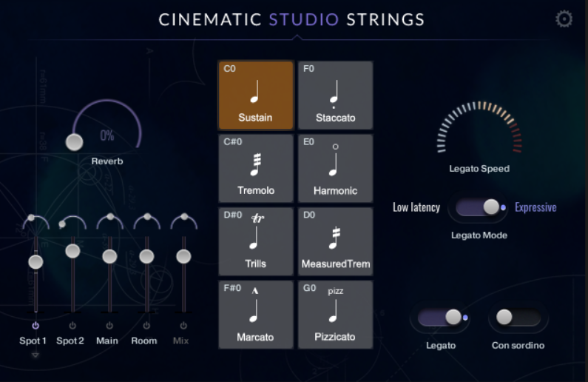588x382 pixels.
Task: Toggle the Room mic power button
Action: pos(146,325)
